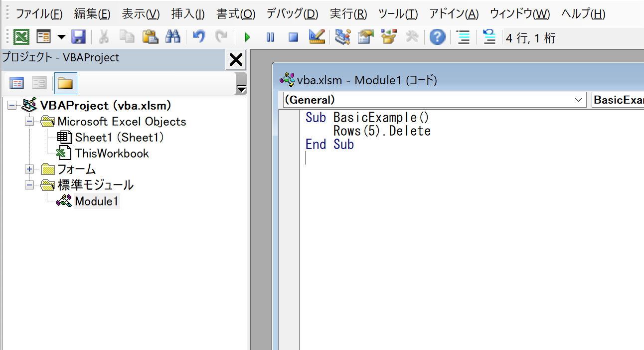Screen dimensions: 644x350
Task: Reset the running macro
Action: point(293,37)
